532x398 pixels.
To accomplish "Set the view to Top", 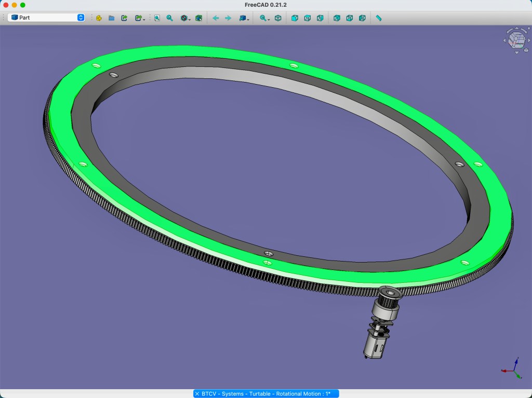I will pyautogui.click(x=307, y=18).
